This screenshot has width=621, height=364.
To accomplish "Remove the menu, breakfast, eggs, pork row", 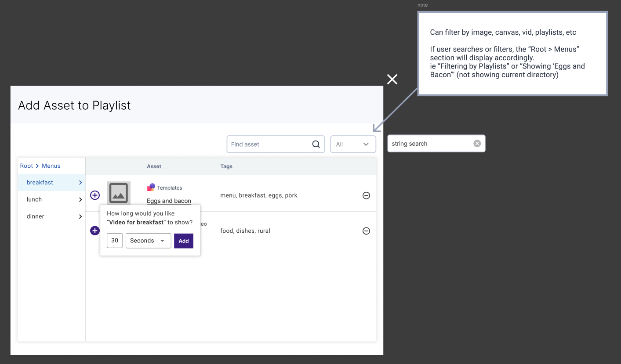I will point(366,195).
